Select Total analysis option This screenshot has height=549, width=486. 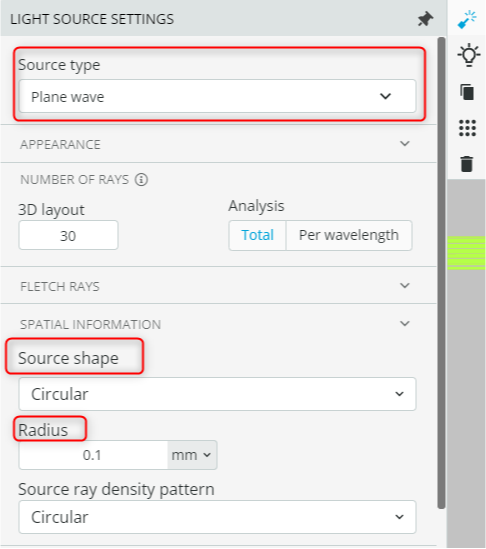pos(257,235)
